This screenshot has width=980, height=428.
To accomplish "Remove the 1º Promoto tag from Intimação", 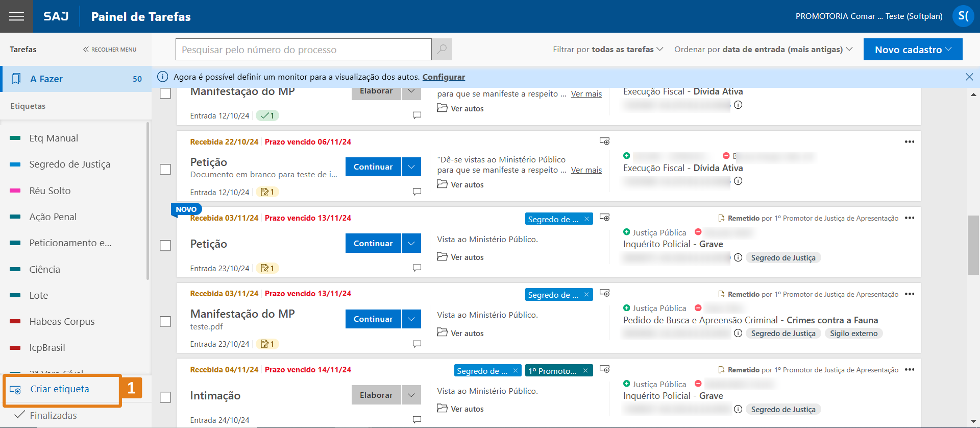I will click(x=585, y=371).
